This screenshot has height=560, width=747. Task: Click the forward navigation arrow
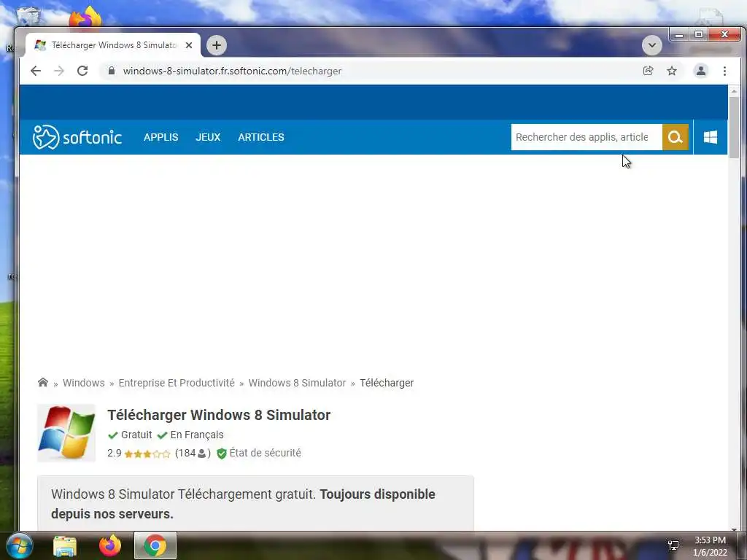click(x=58, y=71)
